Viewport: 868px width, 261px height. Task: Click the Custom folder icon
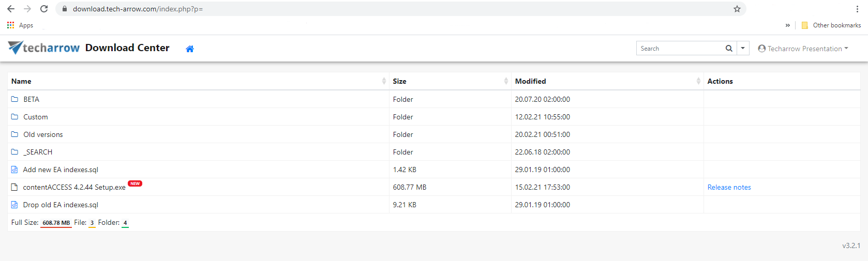click(14, 117)
